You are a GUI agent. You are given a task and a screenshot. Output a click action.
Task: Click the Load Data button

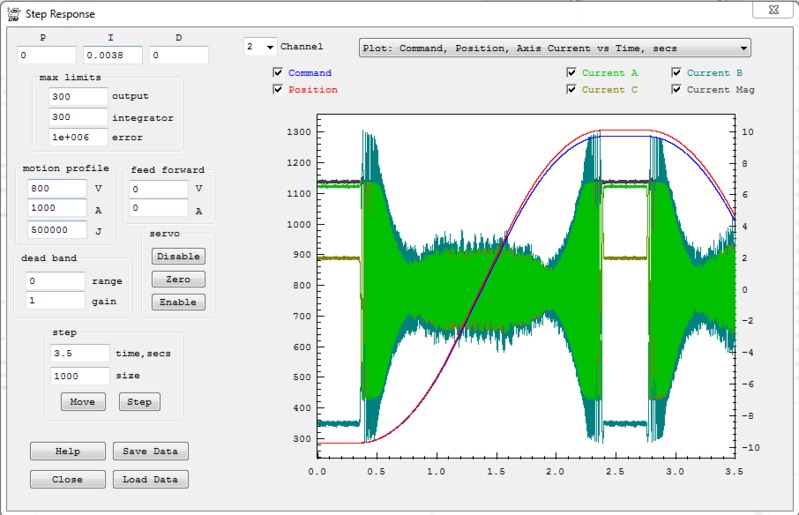pos(150,479)
